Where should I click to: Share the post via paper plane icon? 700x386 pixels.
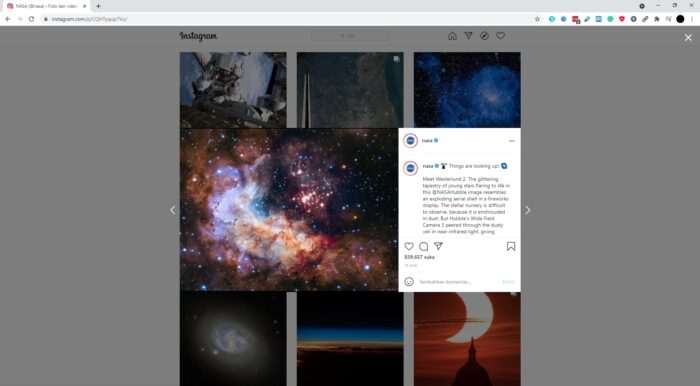tap(438, 246)
